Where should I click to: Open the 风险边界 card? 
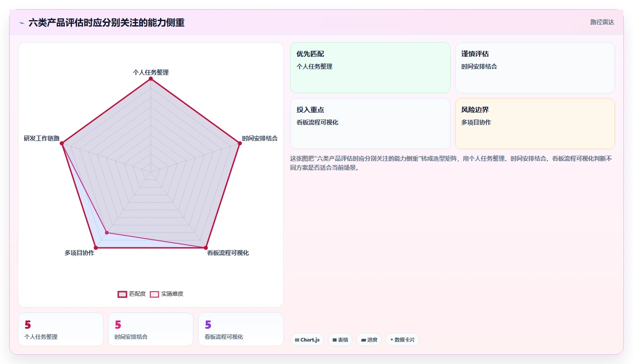pos(535,124)
